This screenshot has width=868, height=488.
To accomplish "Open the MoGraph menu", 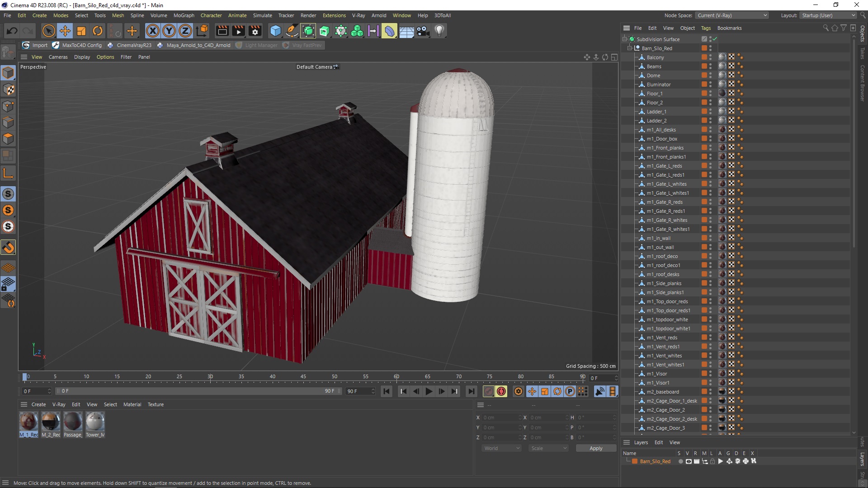I will coord(184,15).
